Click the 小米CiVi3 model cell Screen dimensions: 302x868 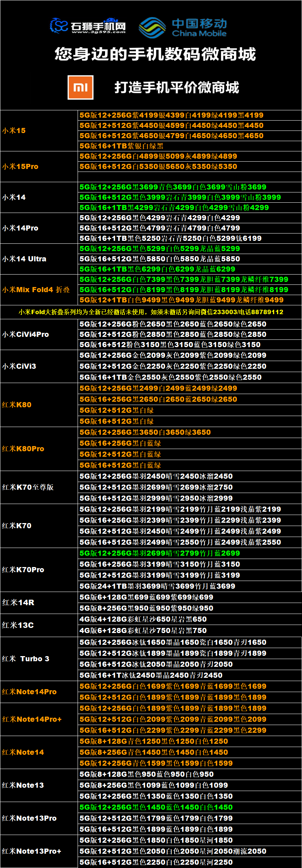point(39,366)
